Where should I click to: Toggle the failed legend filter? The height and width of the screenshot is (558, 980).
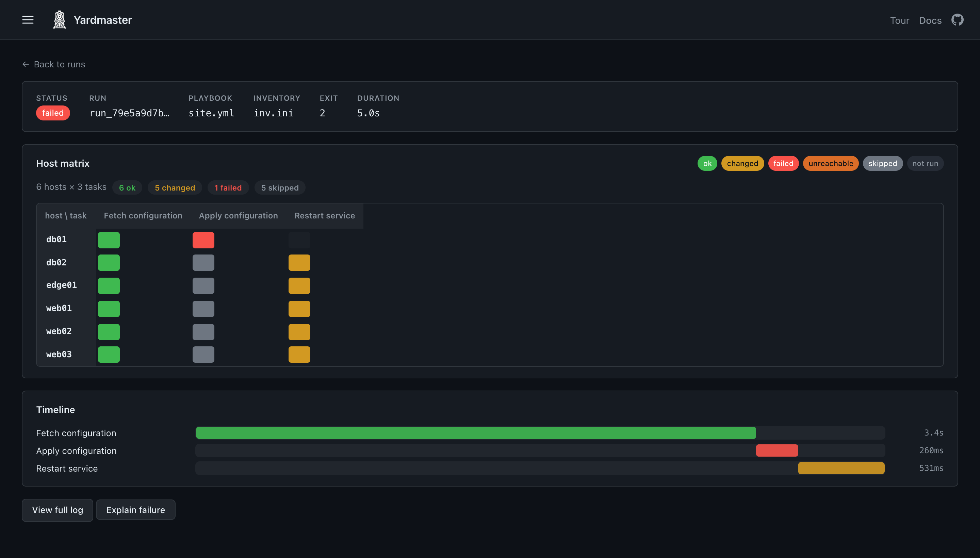[x=783, y=163]
